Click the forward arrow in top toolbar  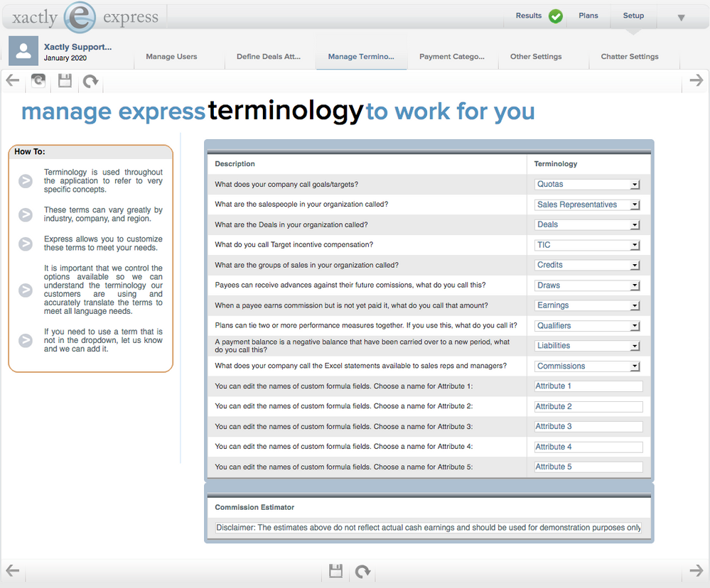(696, 80)
